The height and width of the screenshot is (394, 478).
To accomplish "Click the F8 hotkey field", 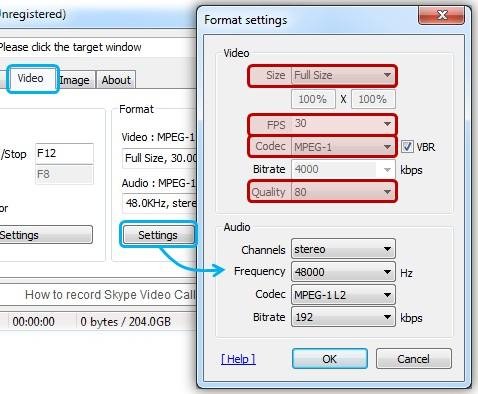I will click(64, 174).
